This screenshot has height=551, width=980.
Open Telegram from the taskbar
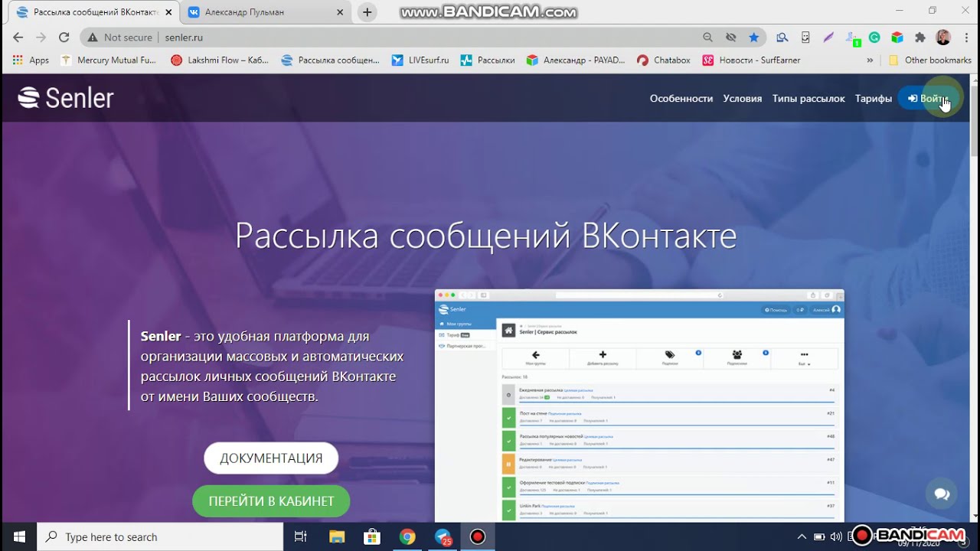tap(443, 537)
